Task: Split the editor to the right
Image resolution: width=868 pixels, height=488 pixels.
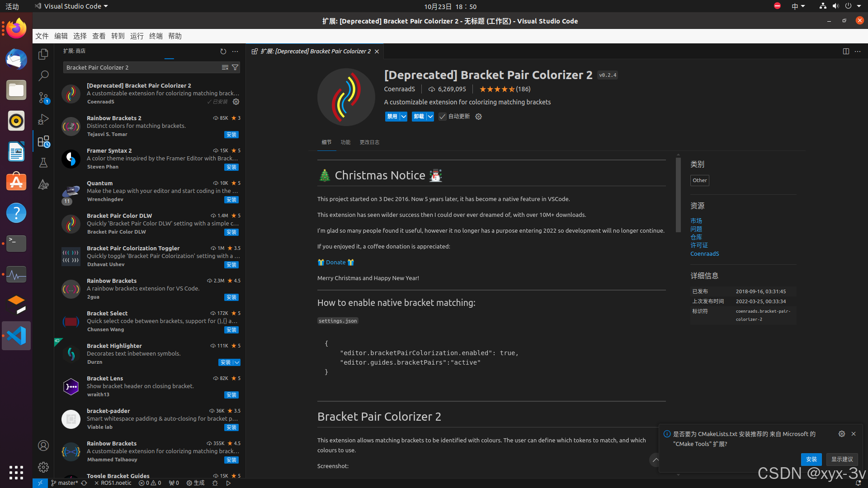Action: (x=846, y=52)
